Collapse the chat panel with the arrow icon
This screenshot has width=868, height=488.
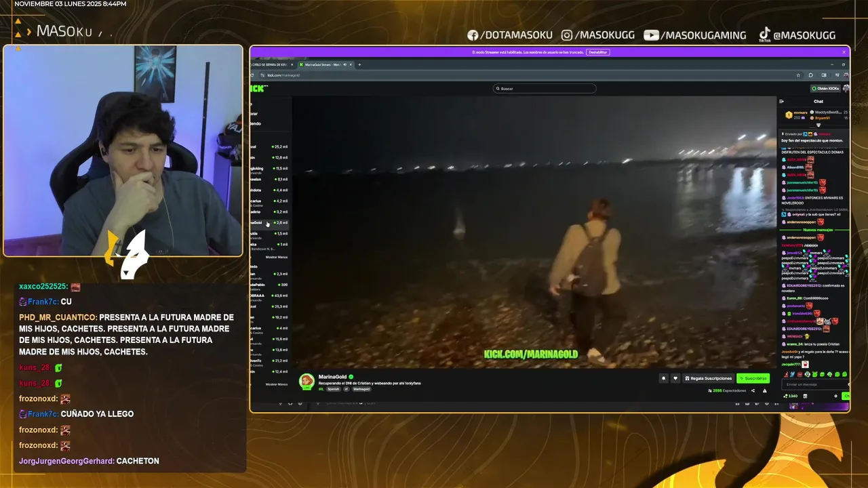coord(781,101)
